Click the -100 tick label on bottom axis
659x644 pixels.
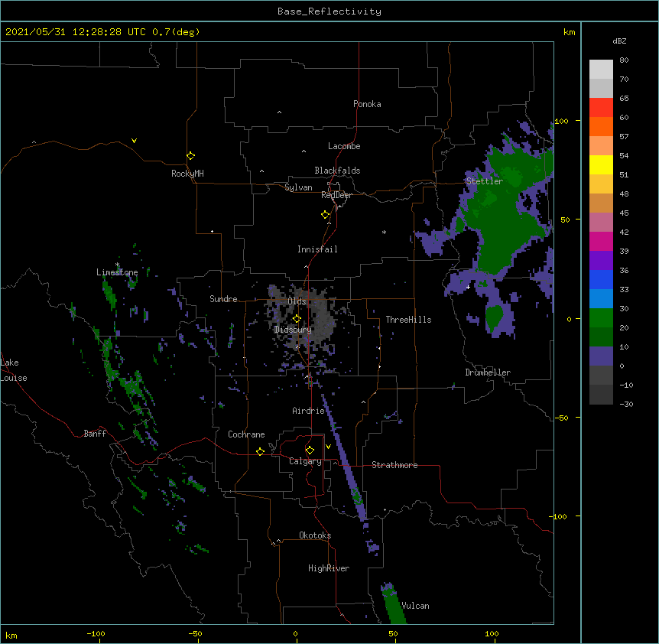click(x=96, y=634)
